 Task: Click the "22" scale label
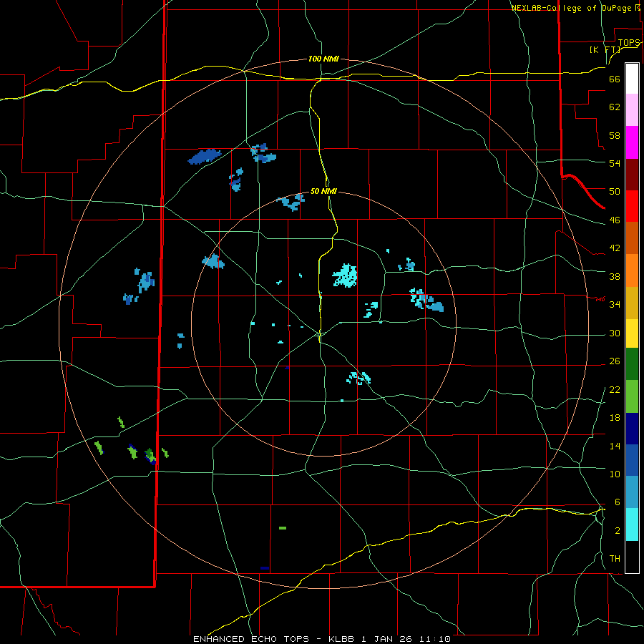coord(615,389)
